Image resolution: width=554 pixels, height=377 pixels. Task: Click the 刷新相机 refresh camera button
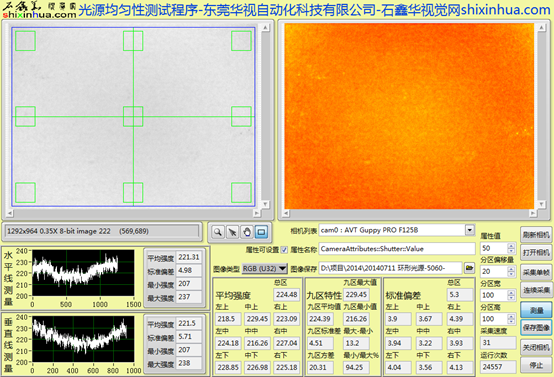(x=536, y=235)
